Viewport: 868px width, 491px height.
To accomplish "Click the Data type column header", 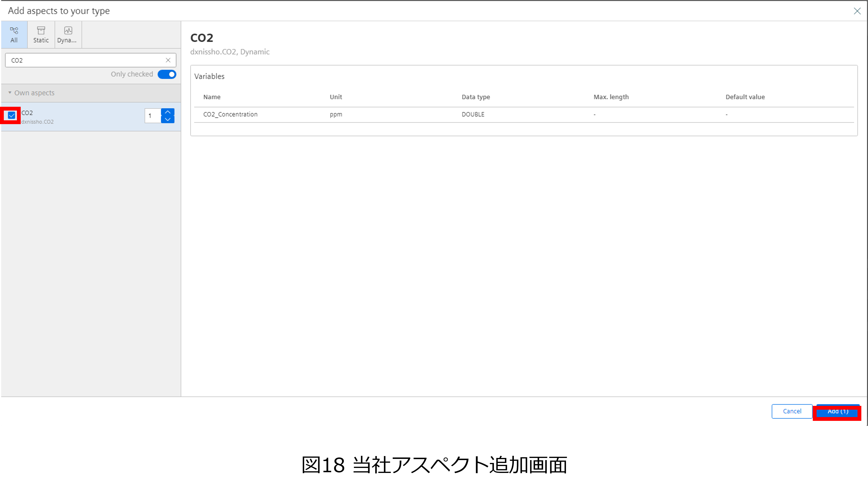I will tap(476, 97).
